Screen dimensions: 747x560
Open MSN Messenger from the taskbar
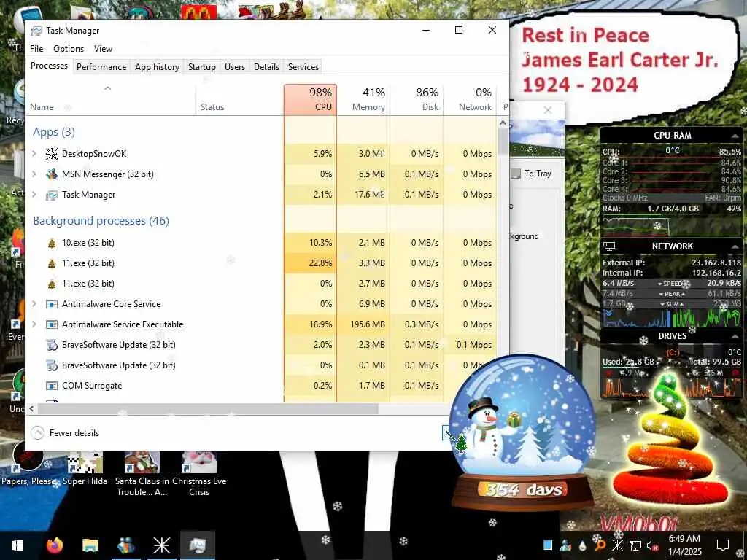(x=125, y=545)
